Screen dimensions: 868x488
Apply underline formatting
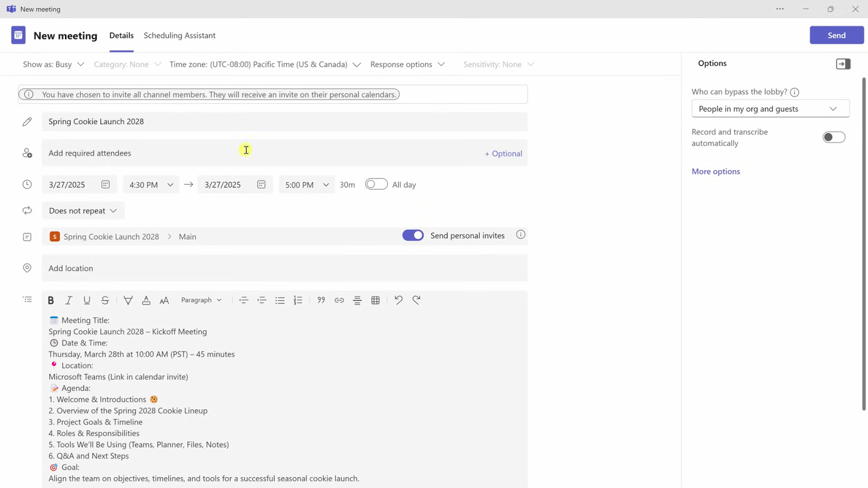click(87, 300)
